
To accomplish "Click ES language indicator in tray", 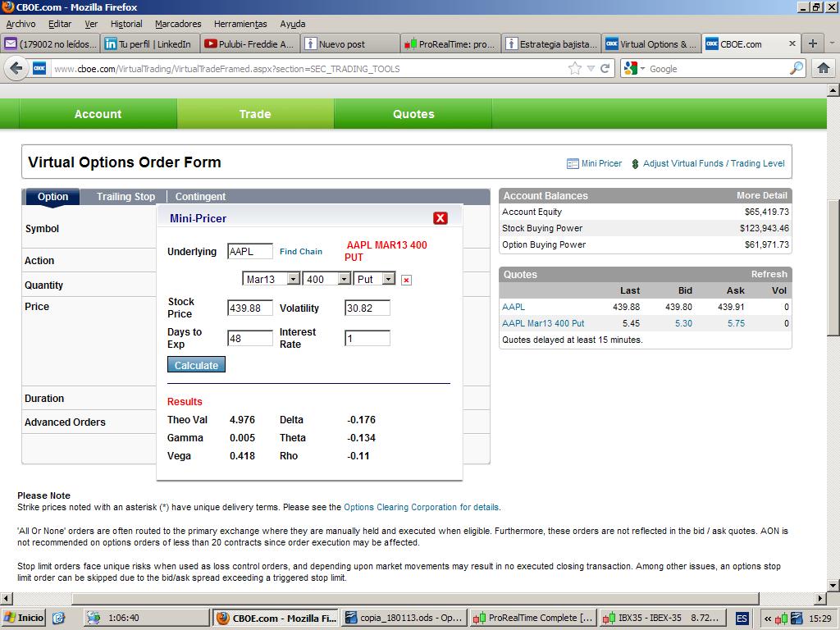I will click(742, 619).
